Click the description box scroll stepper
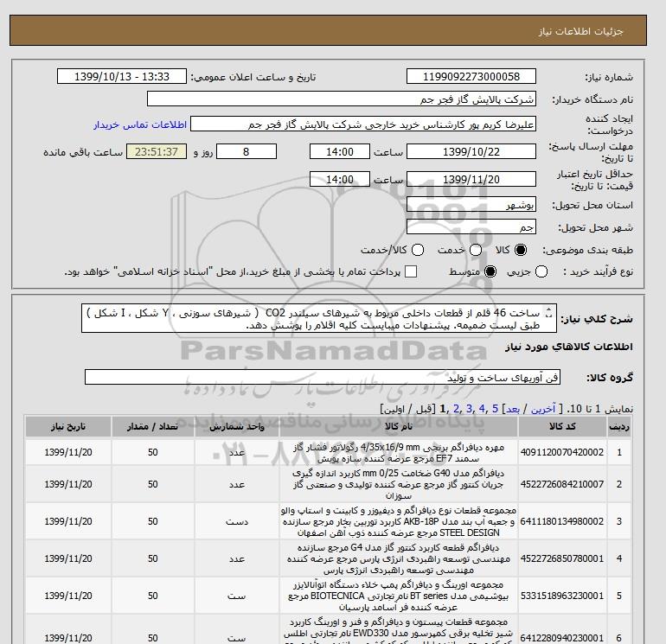Image resolution: width=666 pixels, height=644 pixels. pyautogui.click(x=548, y=312)
